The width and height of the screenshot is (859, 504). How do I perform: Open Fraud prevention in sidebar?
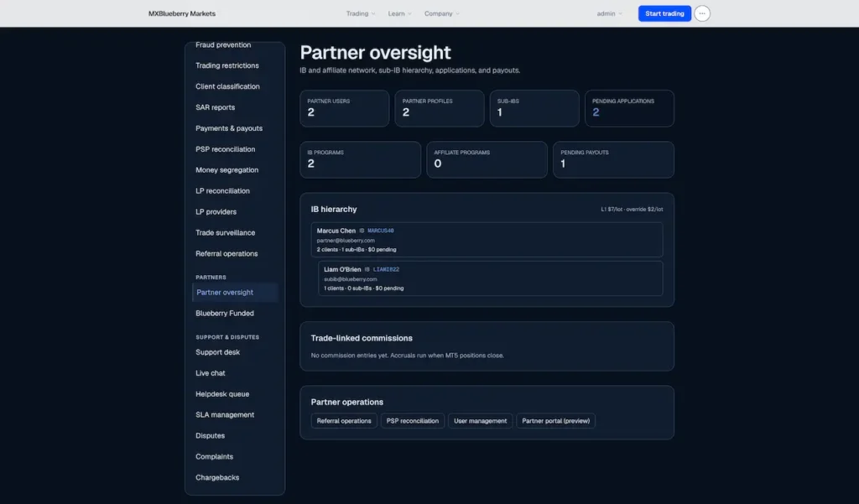(223, 45)
